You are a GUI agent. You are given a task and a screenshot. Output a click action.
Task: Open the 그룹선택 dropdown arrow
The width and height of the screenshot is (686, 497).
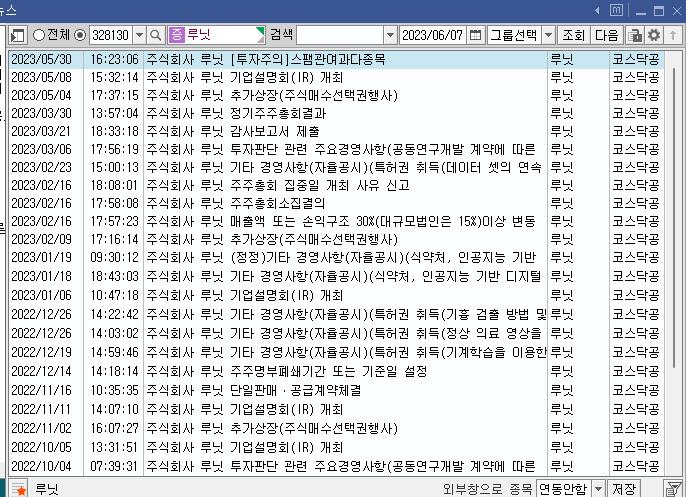point(549,35)
